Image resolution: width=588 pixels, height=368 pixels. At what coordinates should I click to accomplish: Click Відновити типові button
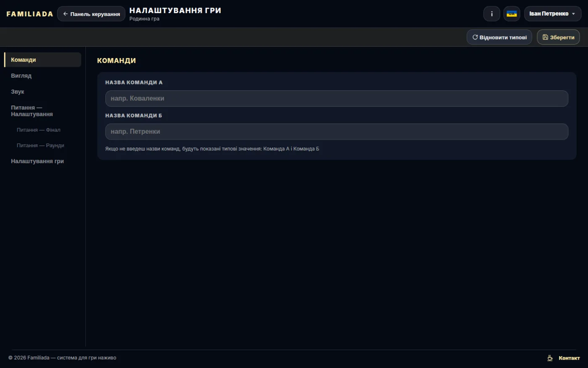[x=499, y=37]
